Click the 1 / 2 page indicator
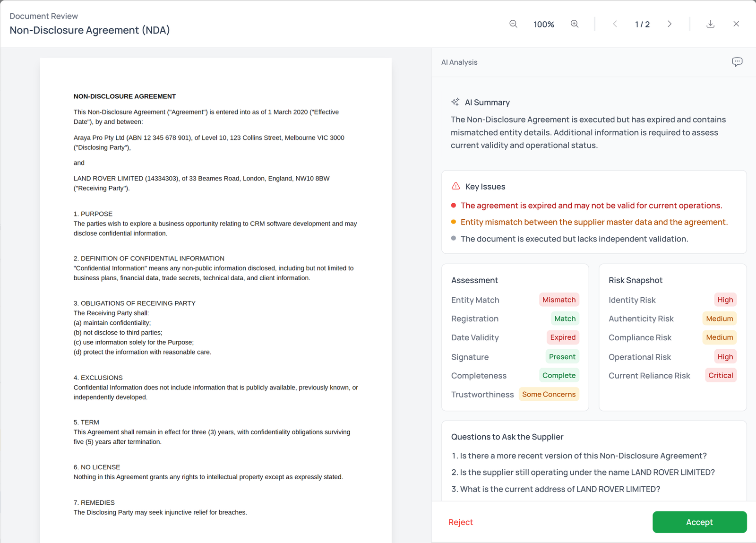 [642, 25]
